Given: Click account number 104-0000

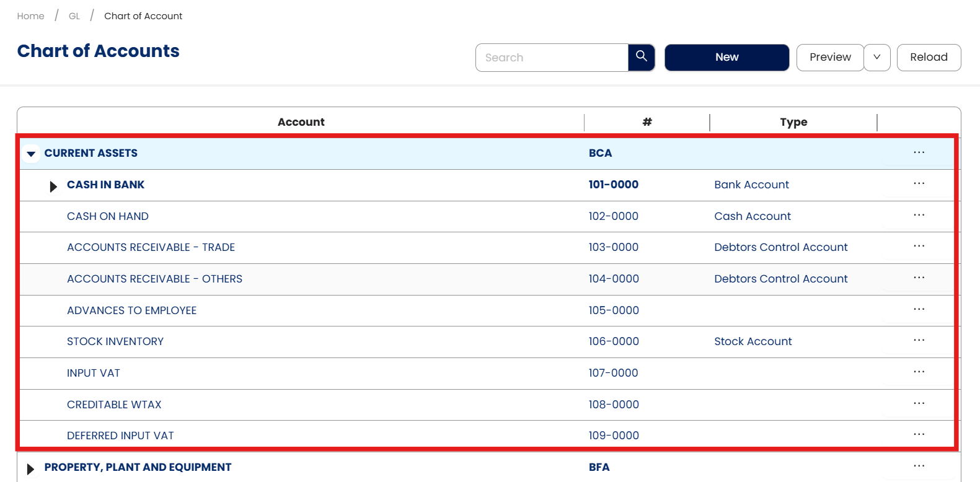Looking at the screenshot, I should [x=614, y=279].
